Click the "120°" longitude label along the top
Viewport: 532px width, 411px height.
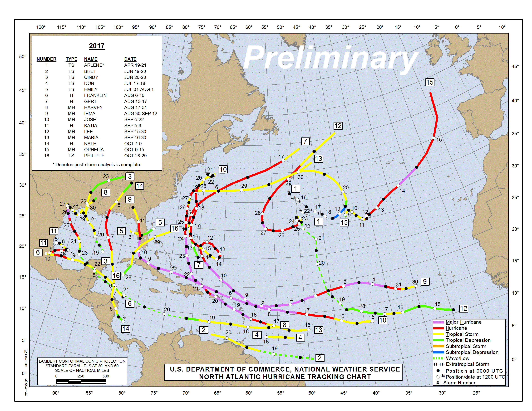coord(41,27)
